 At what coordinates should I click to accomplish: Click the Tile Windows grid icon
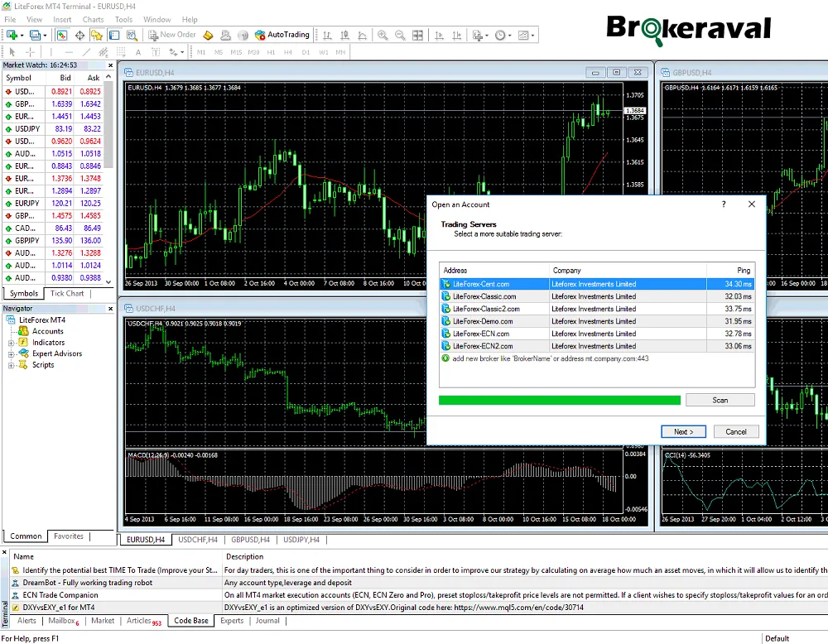418,35
